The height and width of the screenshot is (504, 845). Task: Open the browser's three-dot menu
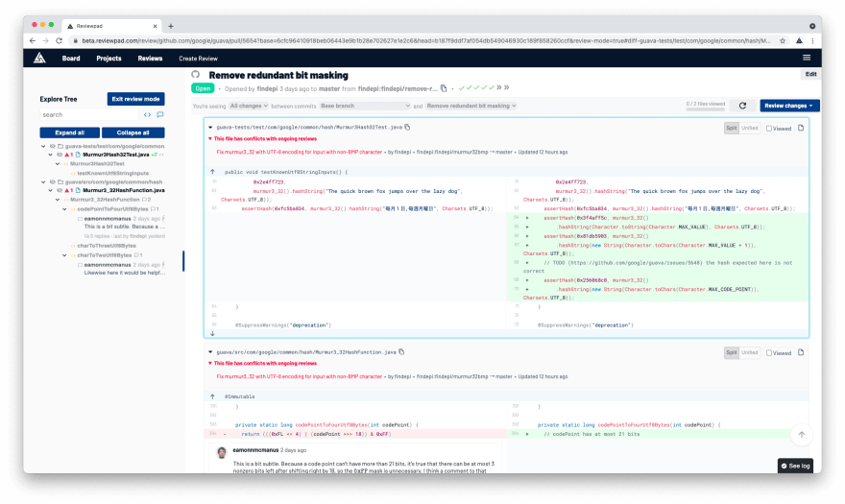pos(812,40)
